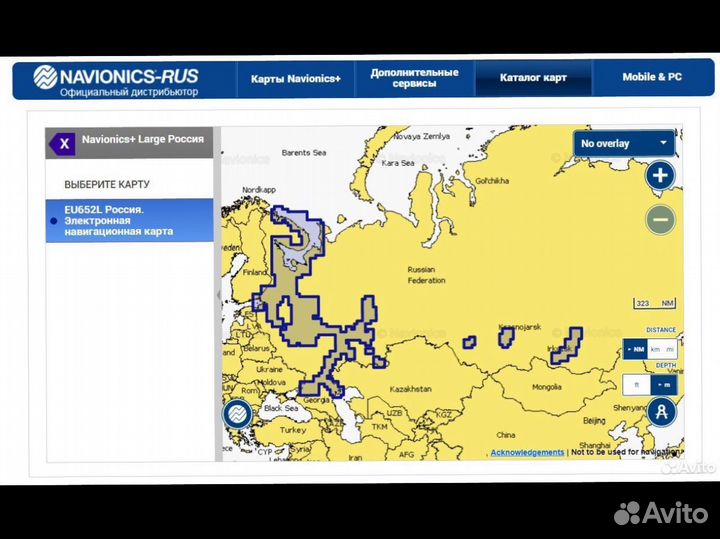720x539 pixels.
Task: Zoom out the map with minus button
Action: click(660, 219)
